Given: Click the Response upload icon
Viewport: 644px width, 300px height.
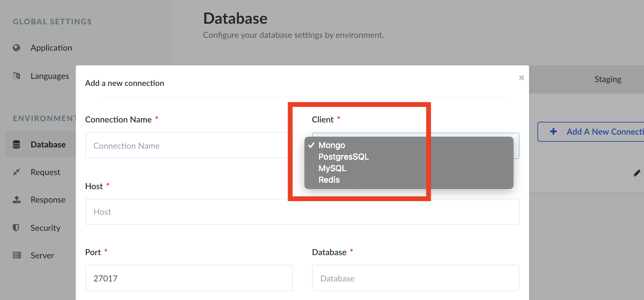Looking at the screenshot, I should [17, 200].
